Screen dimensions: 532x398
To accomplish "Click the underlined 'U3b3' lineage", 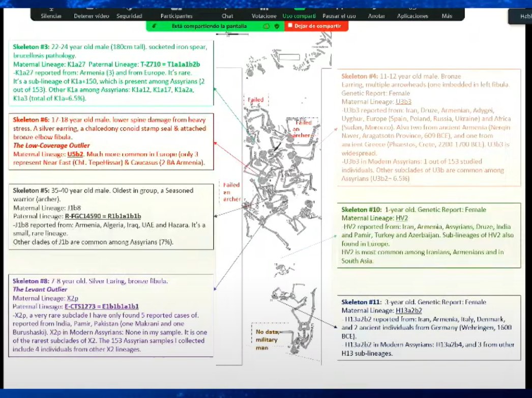I will (403, 102).
